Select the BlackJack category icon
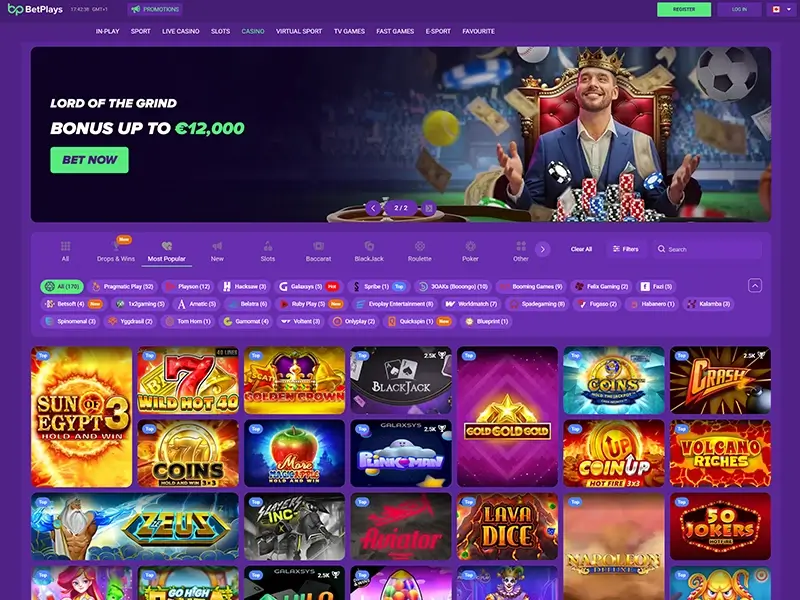Image resolution: width=800 pixels, height=600 pixels. pyautogui.click(x=369, y=246)
